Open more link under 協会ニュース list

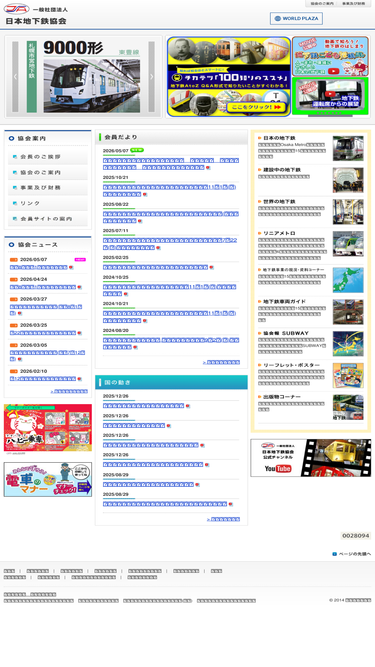pos(69,391)
